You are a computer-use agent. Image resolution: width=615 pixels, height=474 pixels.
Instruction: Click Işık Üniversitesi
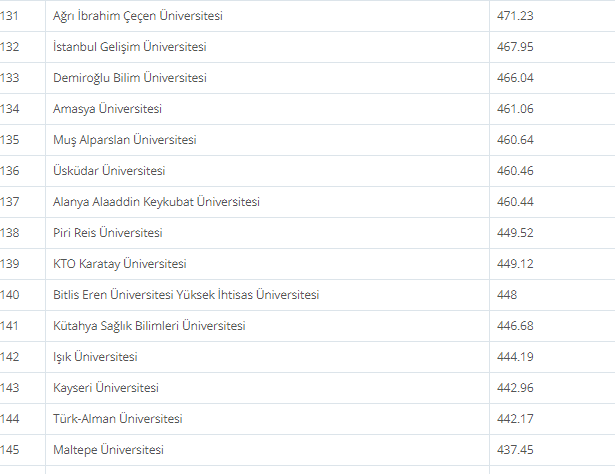95,356
